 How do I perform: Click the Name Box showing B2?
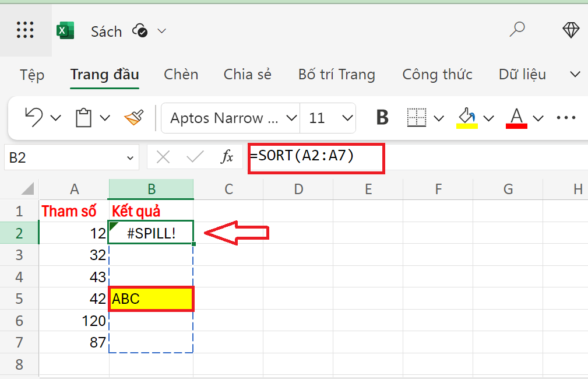click(71, 157)
